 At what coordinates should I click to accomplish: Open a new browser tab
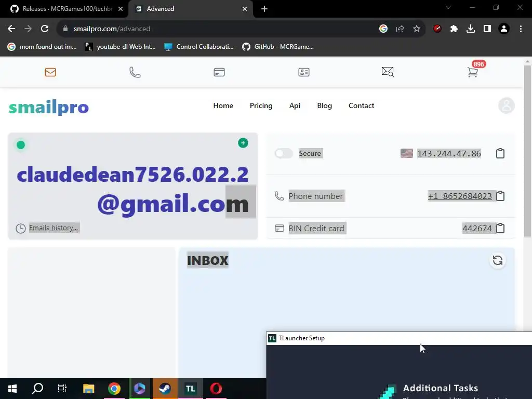pos(264,9)
